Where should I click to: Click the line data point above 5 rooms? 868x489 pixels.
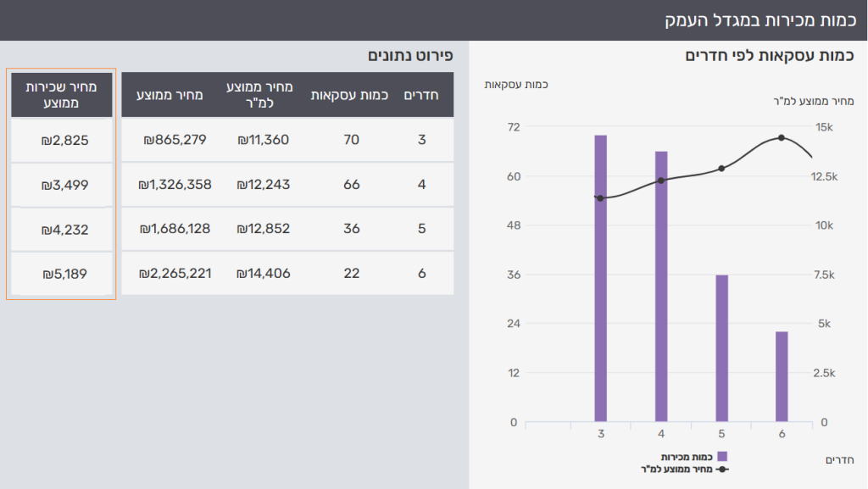pos(721,169)
